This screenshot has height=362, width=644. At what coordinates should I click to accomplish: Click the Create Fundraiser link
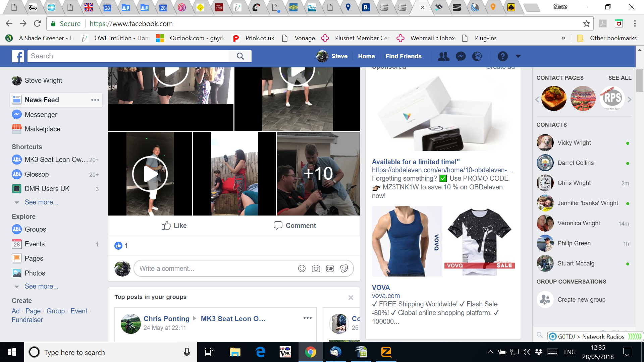coord(27,320)
